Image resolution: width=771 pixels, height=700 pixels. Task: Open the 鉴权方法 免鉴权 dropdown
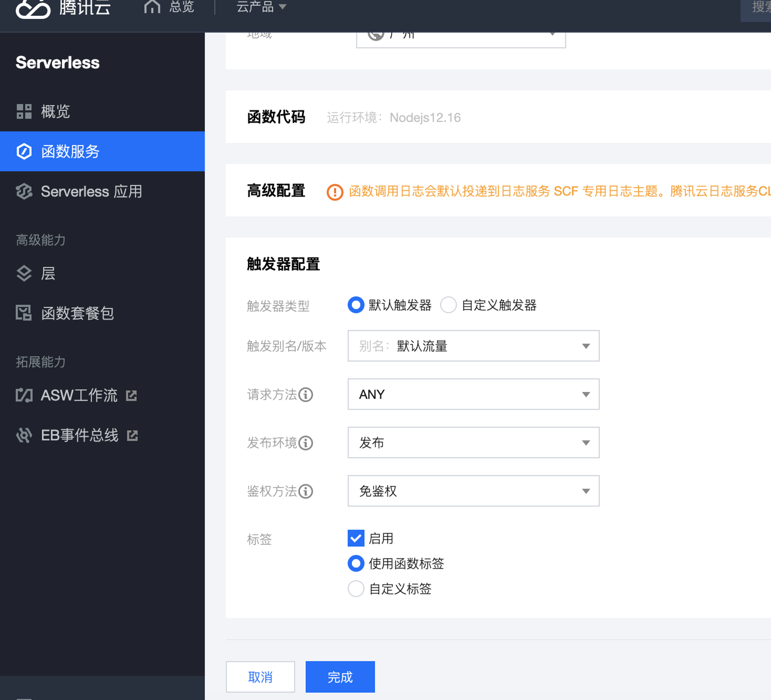point(473,491)
